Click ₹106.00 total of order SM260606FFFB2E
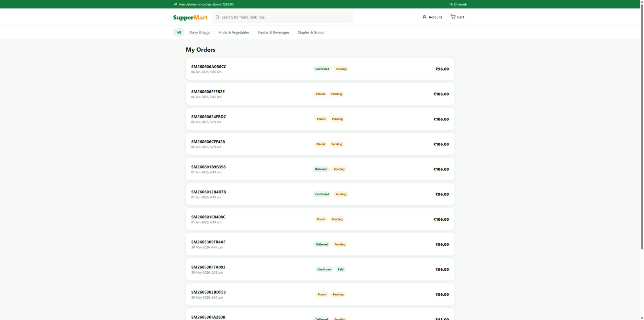Image resolution: width=644 pixels, height=320 pixels. 441,94
